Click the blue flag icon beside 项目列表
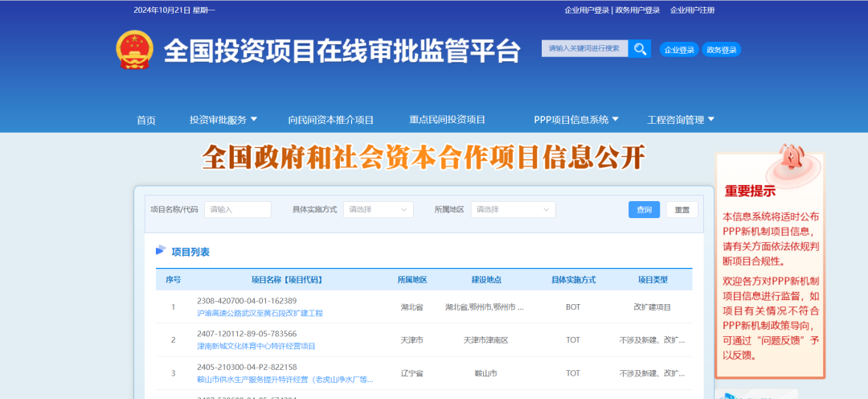The height and width of the screenshot is (399, 868). [161, 250]
